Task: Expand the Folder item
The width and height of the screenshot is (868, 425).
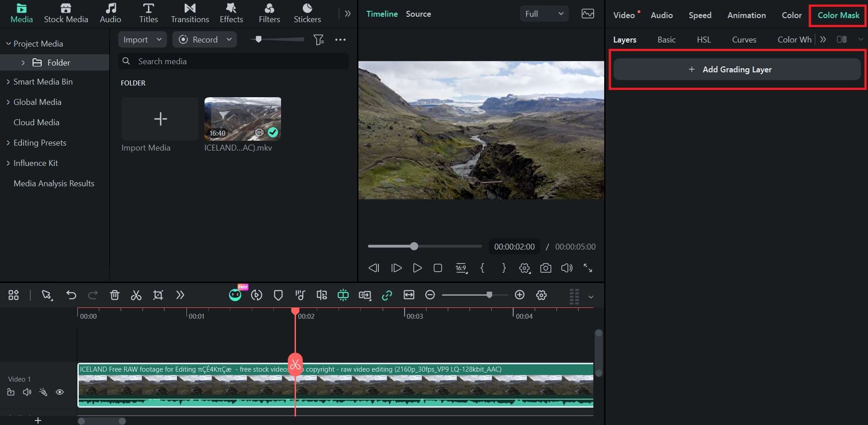Action: (x=23, y=62)
